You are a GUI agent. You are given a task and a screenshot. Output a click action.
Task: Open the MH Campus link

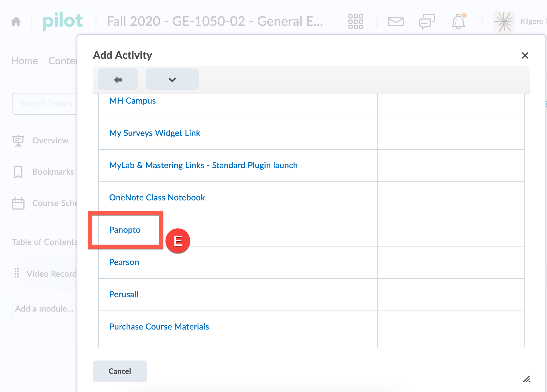[x=132, y=101]
